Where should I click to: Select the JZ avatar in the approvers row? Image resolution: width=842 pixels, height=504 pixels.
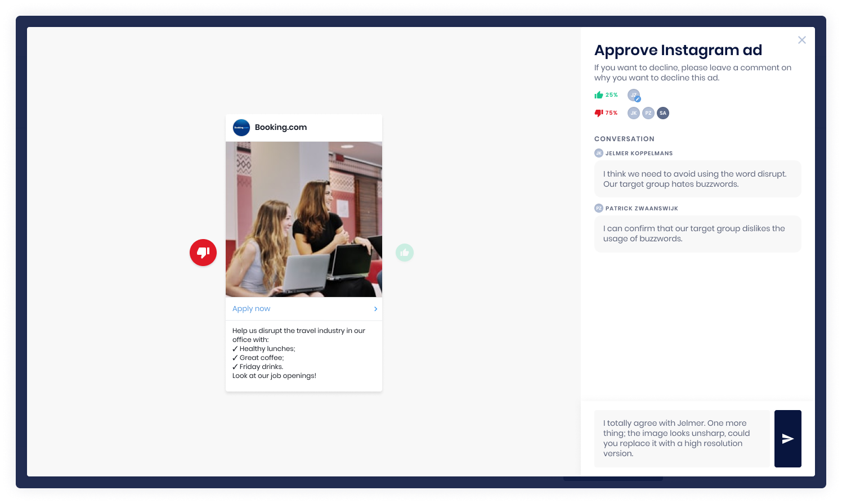pyautogui.click(x=634, y=95)
